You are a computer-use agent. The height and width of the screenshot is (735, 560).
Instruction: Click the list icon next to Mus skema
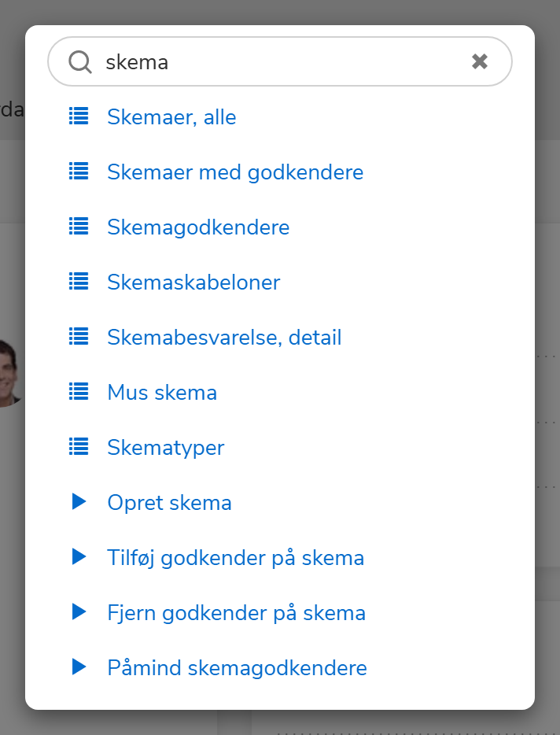(x=79, y=391)
